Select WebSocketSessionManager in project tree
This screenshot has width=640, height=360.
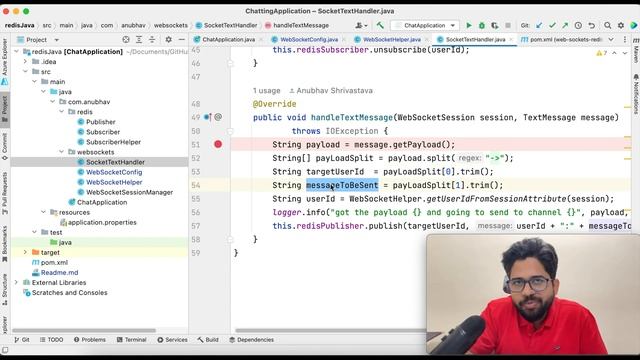(129, 192)
